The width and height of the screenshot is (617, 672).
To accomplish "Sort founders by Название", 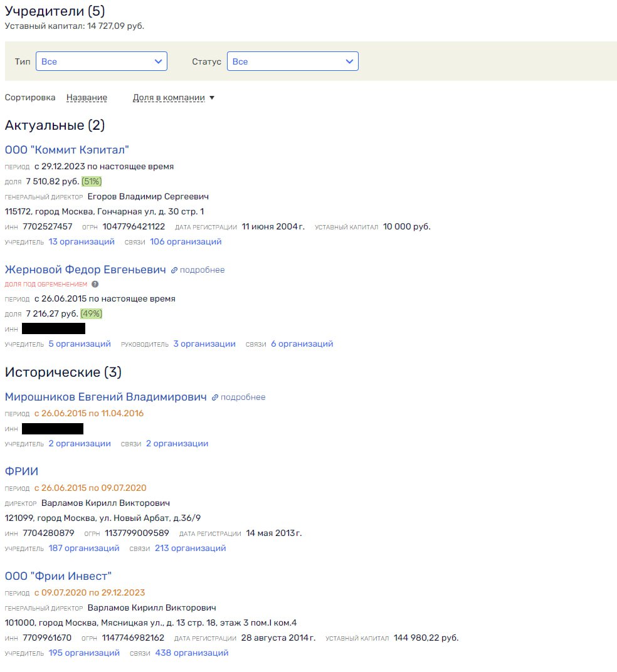I will [x=87, y=98].
